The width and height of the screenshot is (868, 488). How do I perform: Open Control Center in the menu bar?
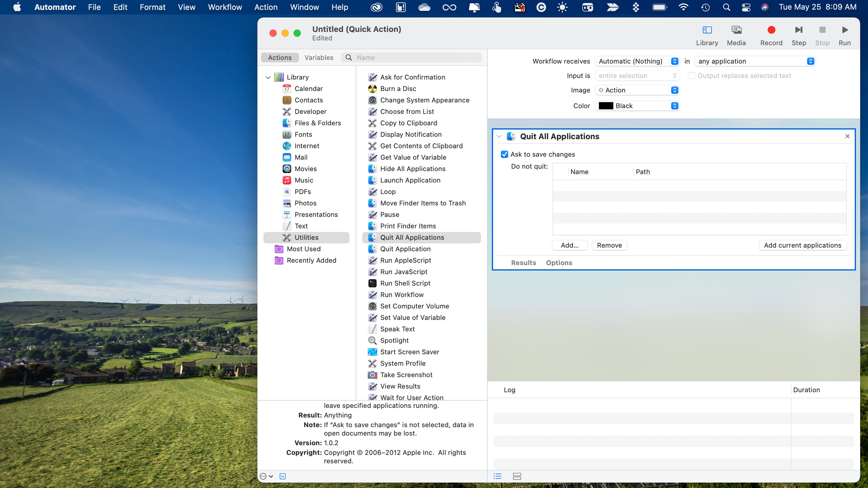point(746,7)
